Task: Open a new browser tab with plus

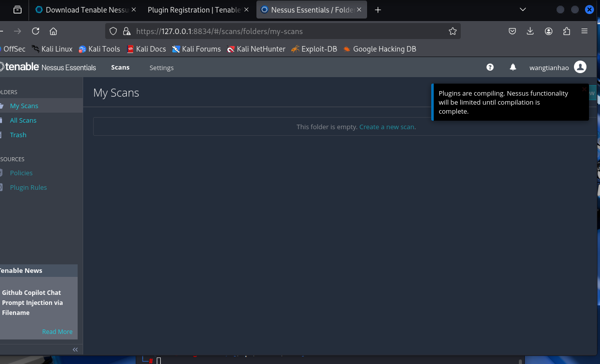Action: click(x=378, y=10)
